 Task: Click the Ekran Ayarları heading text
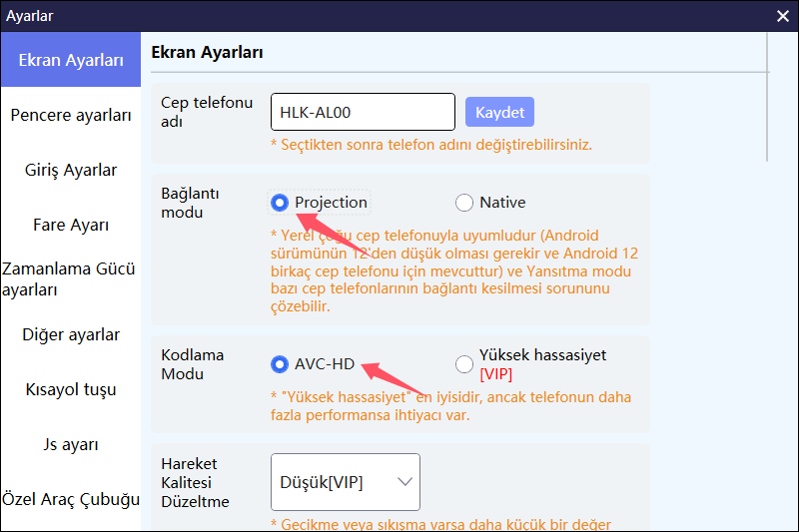click(207, 53)
